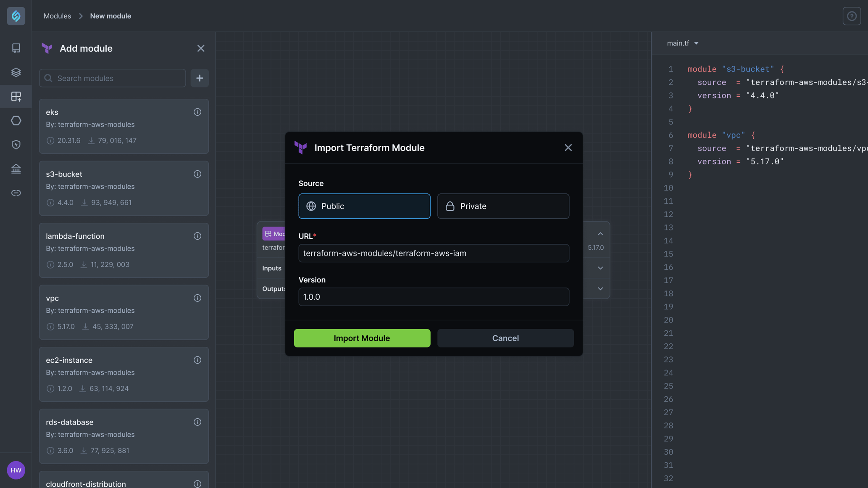Show info for the vpc module
This screenshot has height=488, width=868.
click(197, 298)
